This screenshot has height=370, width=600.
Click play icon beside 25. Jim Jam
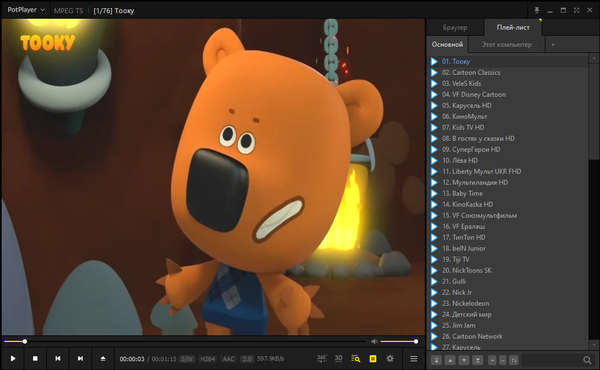pyautogui.click(x=434, y=325)
